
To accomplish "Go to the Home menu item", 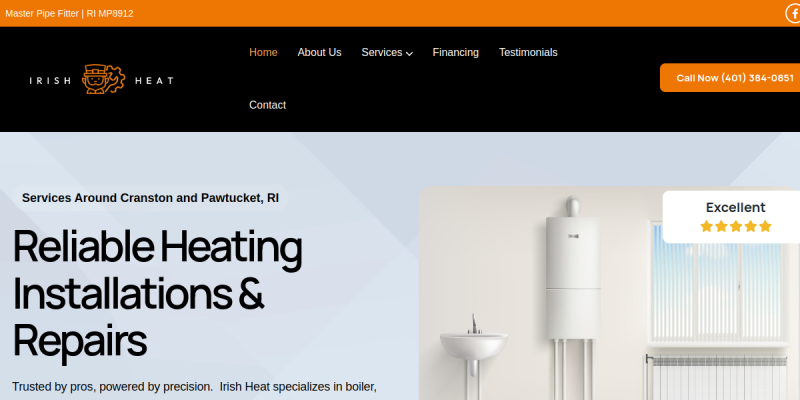I will (263, 53).
